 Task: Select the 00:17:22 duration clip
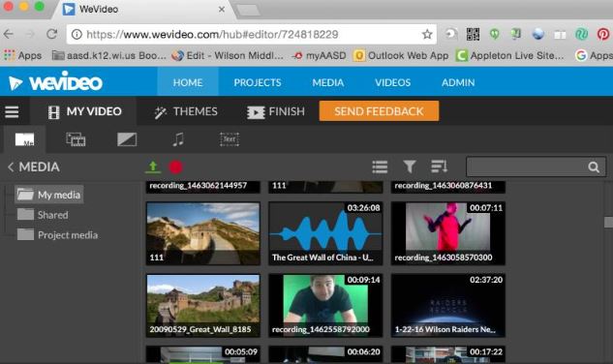(448, 354)
